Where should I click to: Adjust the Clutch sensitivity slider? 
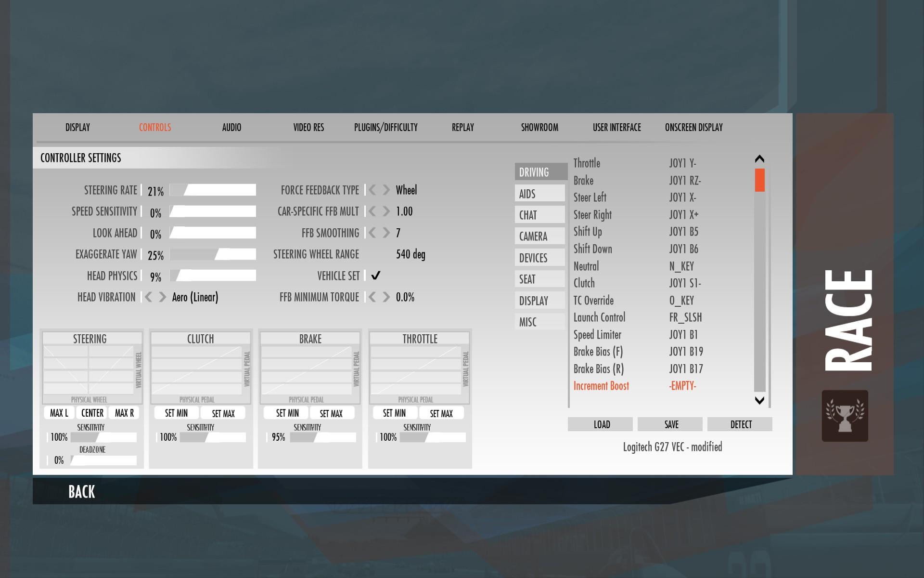[213, 437]
